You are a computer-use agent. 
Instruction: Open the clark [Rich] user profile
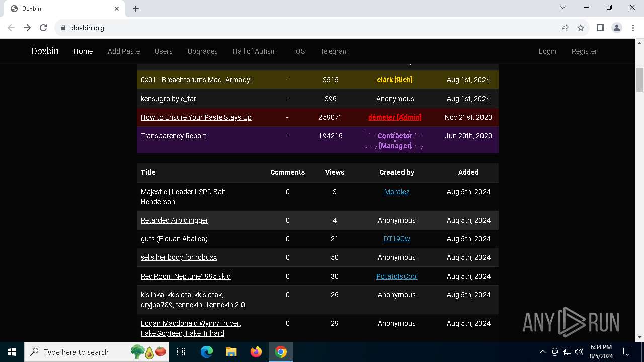click(x=395, y=80)
